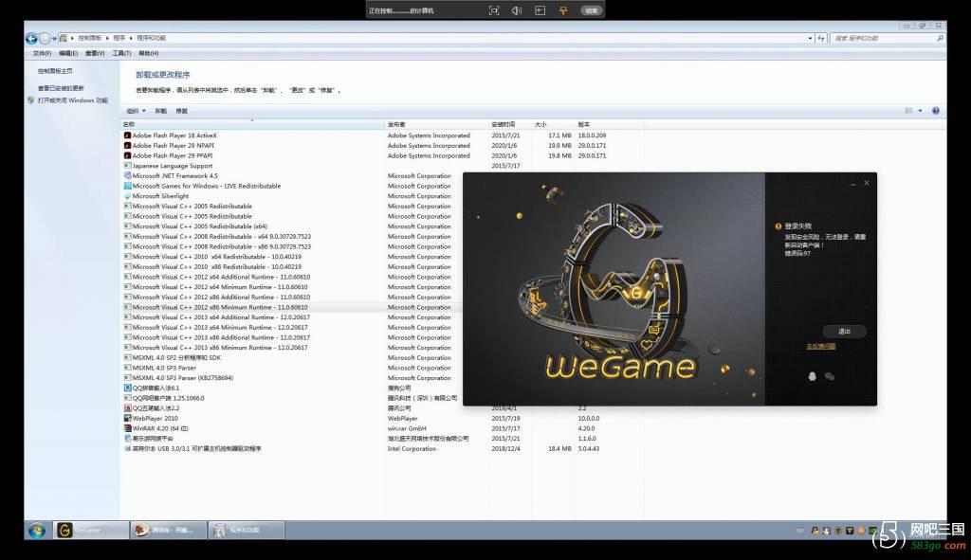Screen dimensions: 971x560
Task: Click the 修复 toolbar button
Action: pos(181,112)
